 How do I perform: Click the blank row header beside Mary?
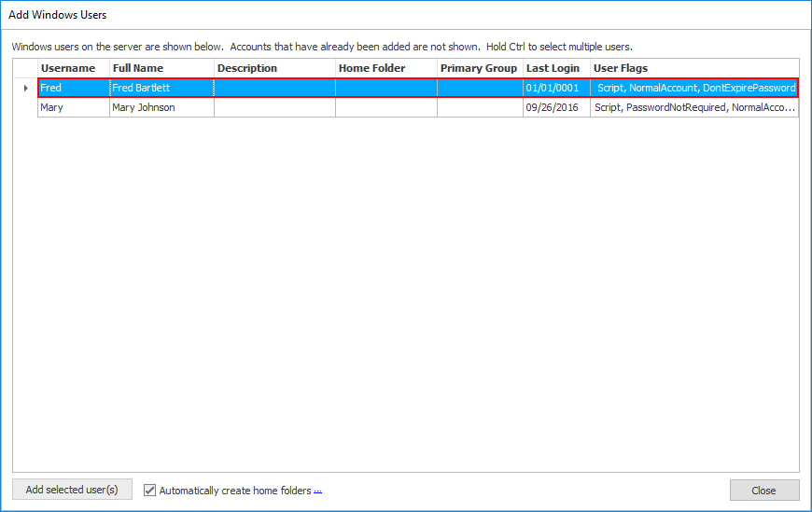click(25, 107)
